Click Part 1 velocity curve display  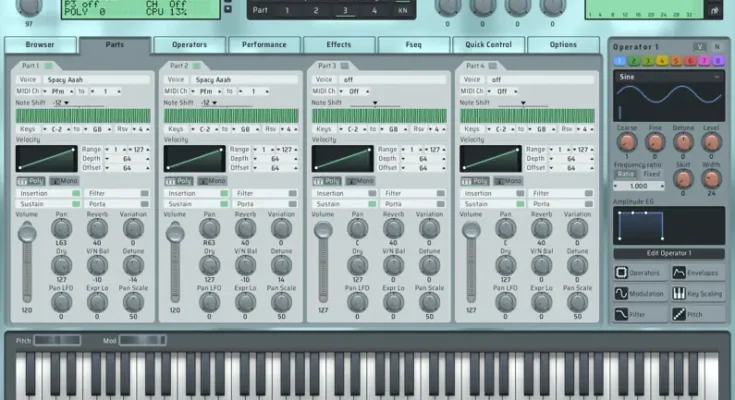point(46,158)
